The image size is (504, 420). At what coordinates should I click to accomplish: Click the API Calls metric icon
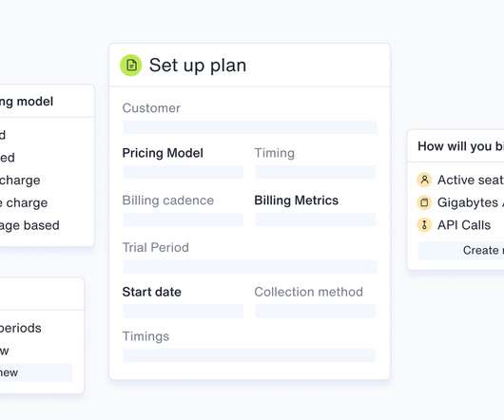[x=424, y=225]
